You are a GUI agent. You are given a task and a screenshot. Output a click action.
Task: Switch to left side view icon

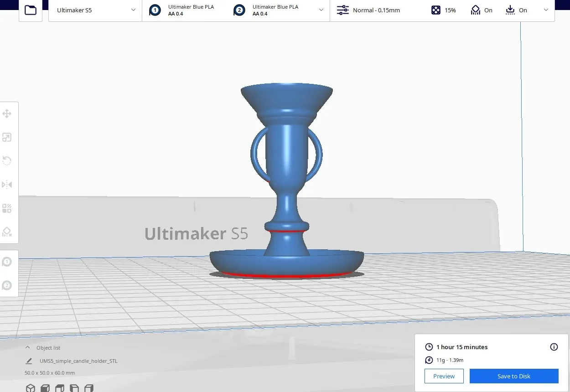click(74, 388)
